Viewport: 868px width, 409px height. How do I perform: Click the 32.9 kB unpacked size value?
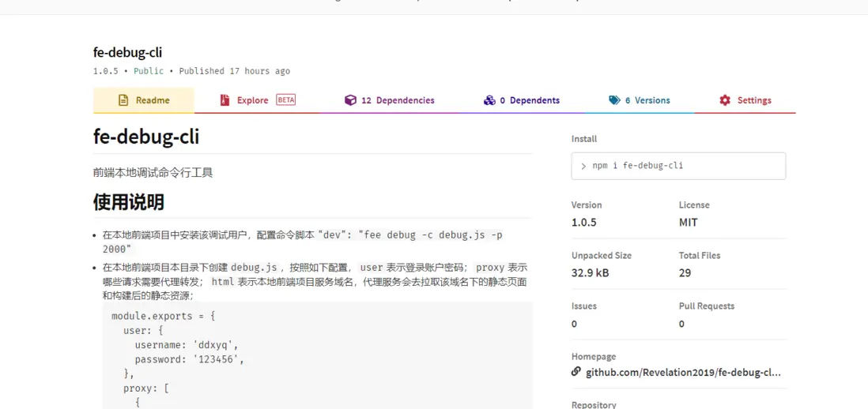point(590,273)
